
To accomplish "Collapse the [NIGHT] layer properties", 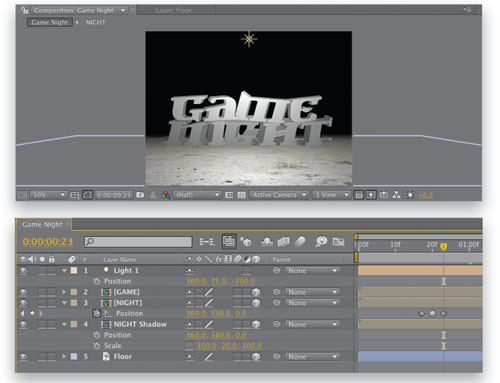I will [64, 303].
